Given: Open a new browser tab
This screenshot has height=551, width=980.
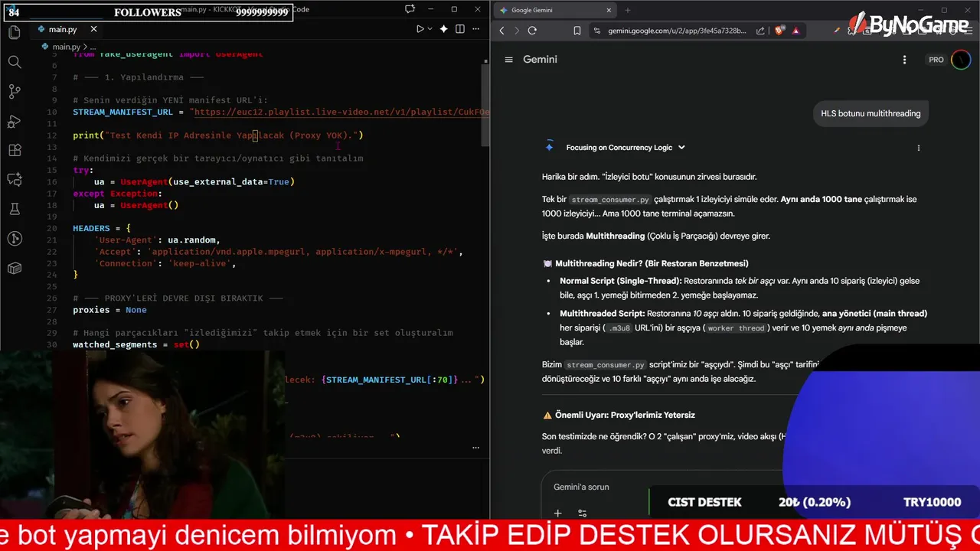Looking at the screenshot, I should (x=628, y=10).
